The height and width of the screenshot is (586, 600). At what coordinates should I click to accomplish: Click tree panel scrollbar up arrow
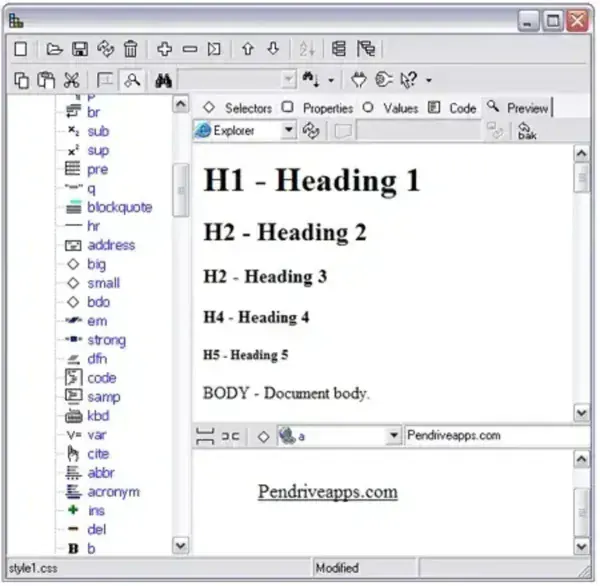pos(181,104)
